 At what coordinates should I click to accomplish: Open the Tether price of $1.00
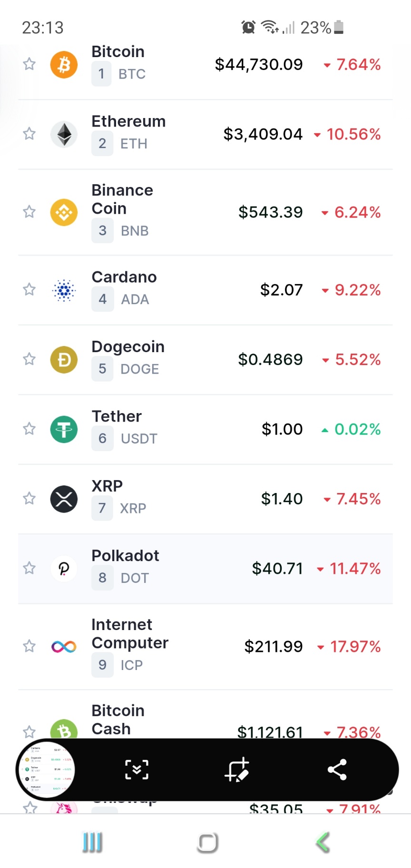coord(282,429)
